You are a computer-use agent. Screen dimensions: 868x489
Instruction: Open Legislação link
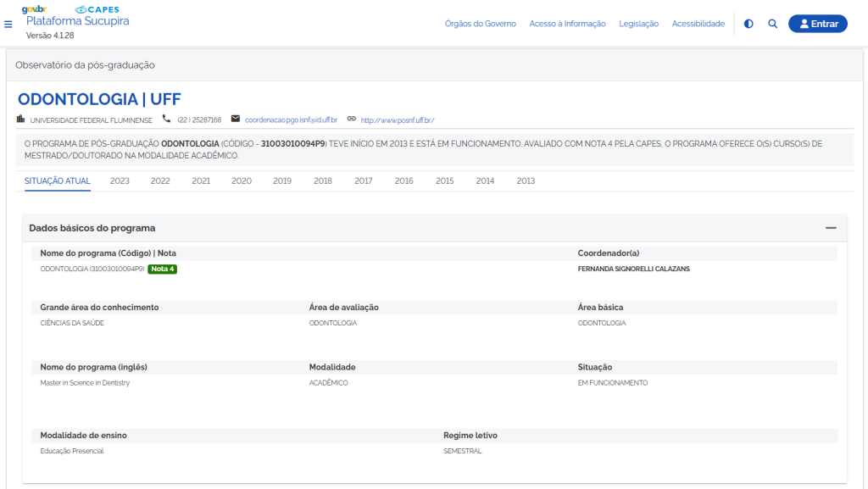[639, 24]
